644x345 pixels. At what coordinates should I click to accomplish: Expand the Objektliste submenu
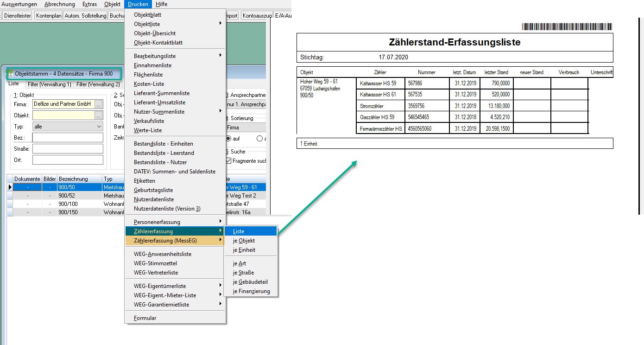pos(175,24)
